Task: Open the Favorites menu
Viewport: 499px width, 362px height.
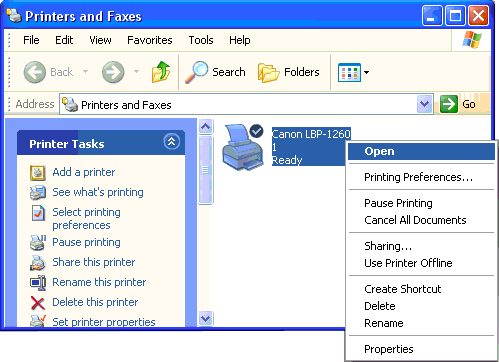Action: (150, 40)
